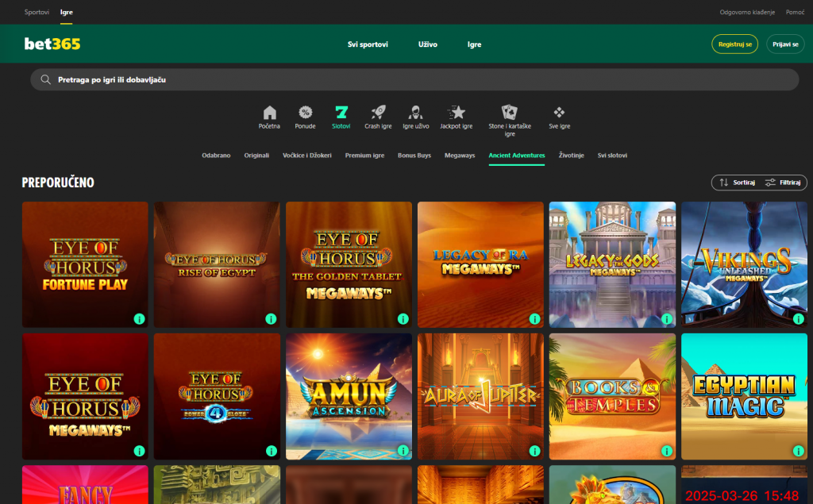Image resolution: width=813 pixels, height=504 pixels.
Task: Open Stone i kartaške igre cards icon
Action: tap(510, 112)
